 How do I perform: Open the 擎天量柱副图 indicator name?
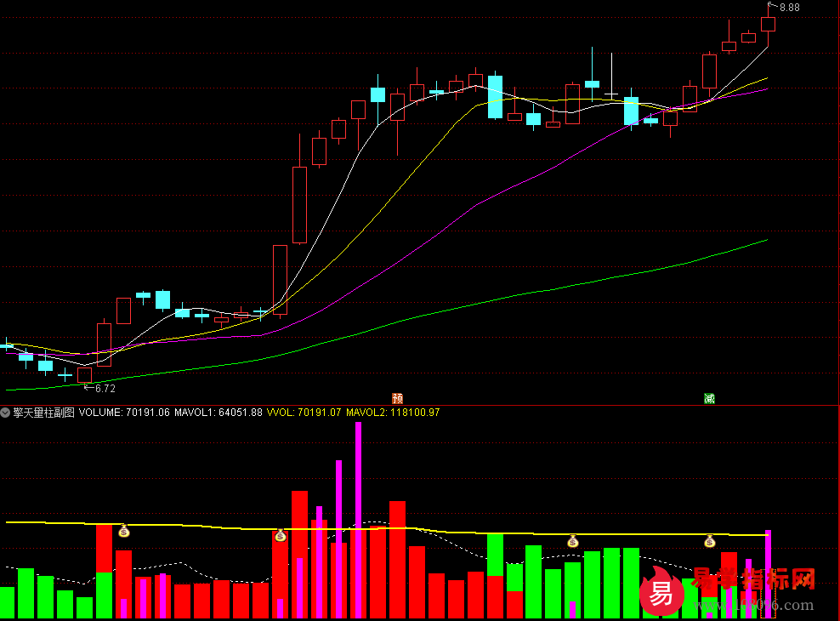coord(43,413)
